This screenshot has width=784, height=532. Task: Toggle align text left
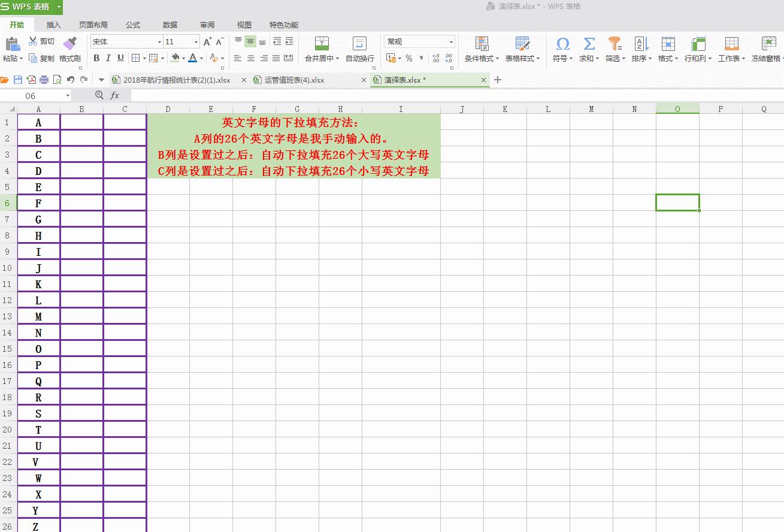tap(238, 58)
